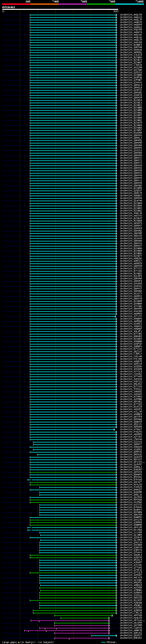Click green alignment bar for UniRef100_Q9TKY4
146x644 pixels.
pyautogui.click(x=73, y=472)
